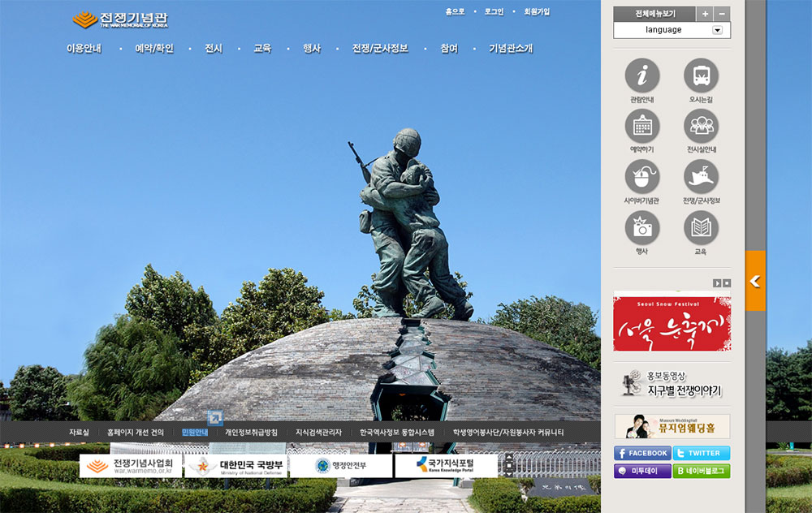Viewport: 812px width, 513px height.
Task: Open the 홈페이지 개선 건의 link
Action: (135, 433)
